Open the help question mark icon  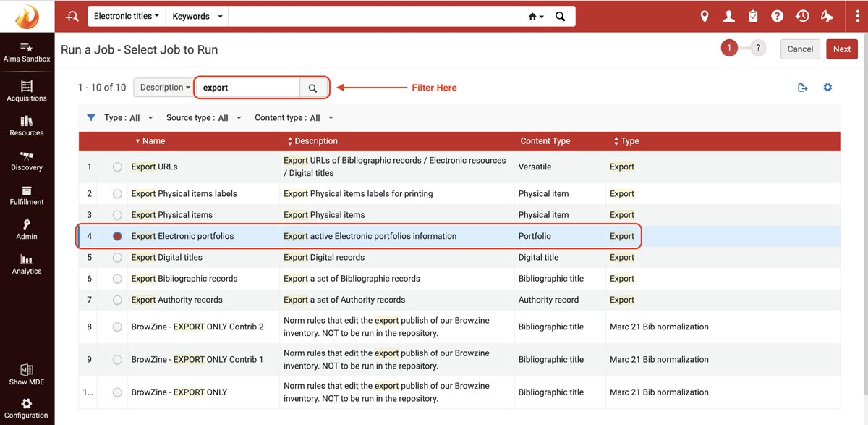(778, 16)
